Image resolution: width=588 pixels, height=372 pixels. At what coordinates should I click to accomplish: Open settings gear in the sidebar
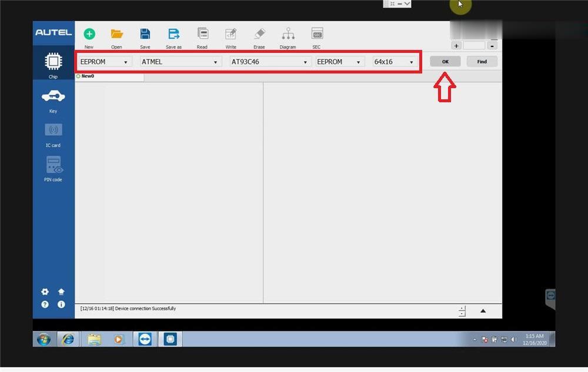click(45, 291)
